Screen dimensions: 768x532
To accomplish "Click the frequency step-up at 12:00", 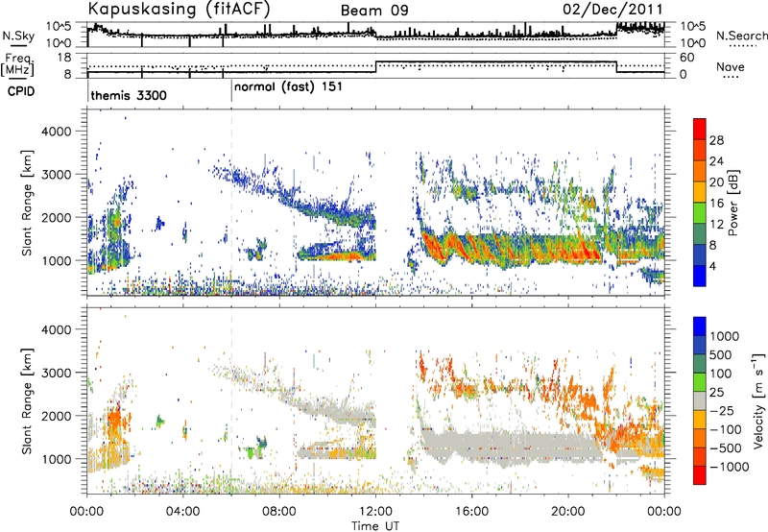I will 375,67.
